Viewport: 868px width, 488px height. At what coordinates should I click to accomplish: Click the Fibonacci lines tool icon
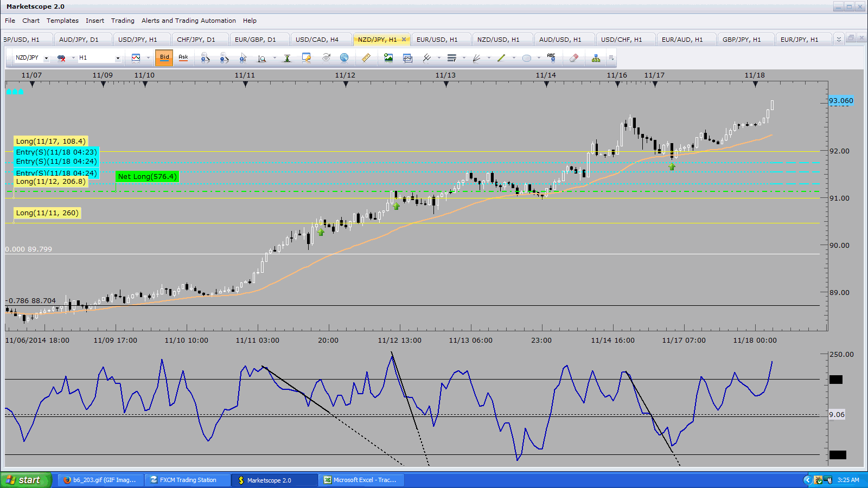pyautogui.click(x=452, y=58)
